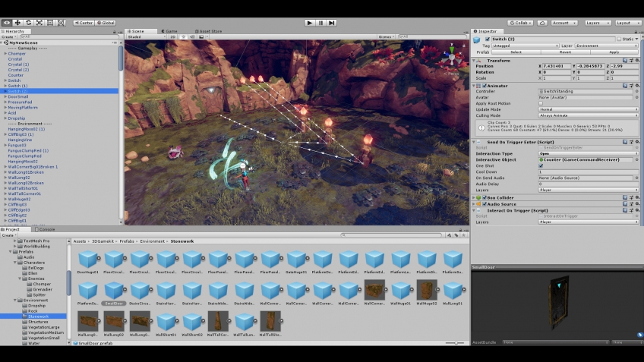
Task: Open Audio Source help icon
Action: (x=625, y=204)
